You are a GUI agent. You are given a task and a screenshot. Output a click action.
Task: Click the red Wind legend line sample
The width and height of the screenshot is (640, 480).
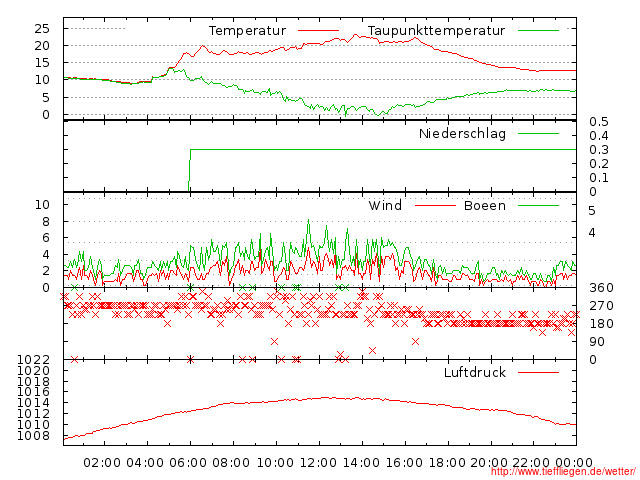[435, 205]
